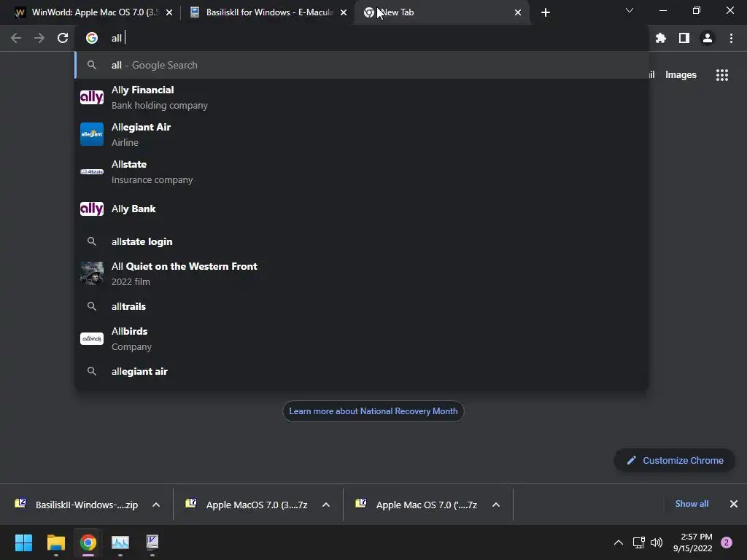Open the volume tray icon

coord(657,542)
